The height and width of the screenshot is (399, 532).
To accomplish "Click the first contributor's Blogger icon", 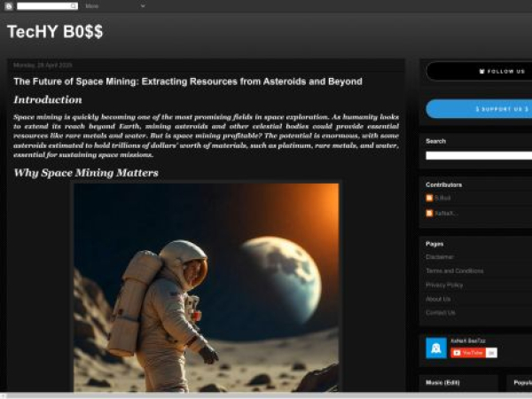I will click(x=430, y=199).
